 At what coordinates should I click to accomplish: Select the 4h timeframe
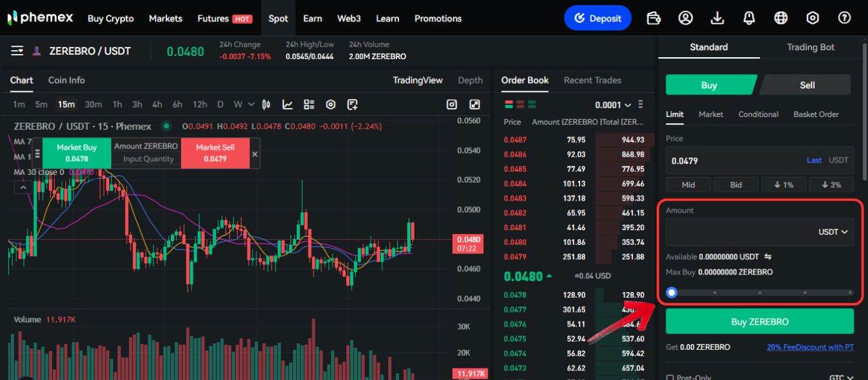click(157, 104)
